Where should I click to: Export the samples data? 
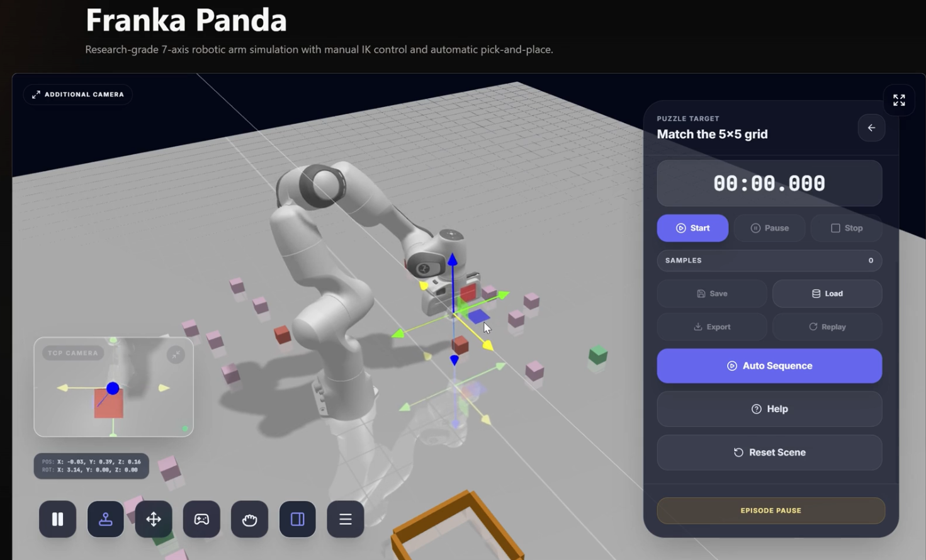712,327
